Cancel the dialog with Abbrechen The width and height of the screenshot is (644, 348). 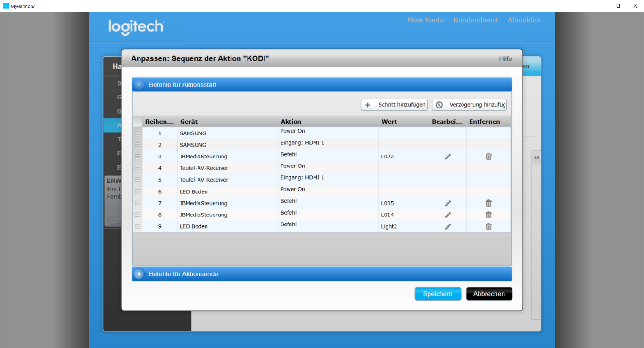[x=489, y=294]
